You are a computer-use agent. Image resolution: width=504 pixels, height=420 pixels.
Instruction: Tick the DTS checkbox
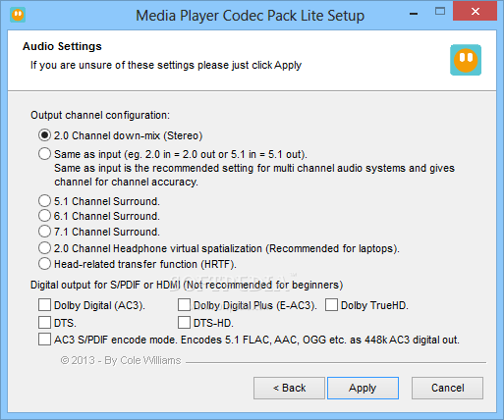pyautogui.click(x=44, y=323)
